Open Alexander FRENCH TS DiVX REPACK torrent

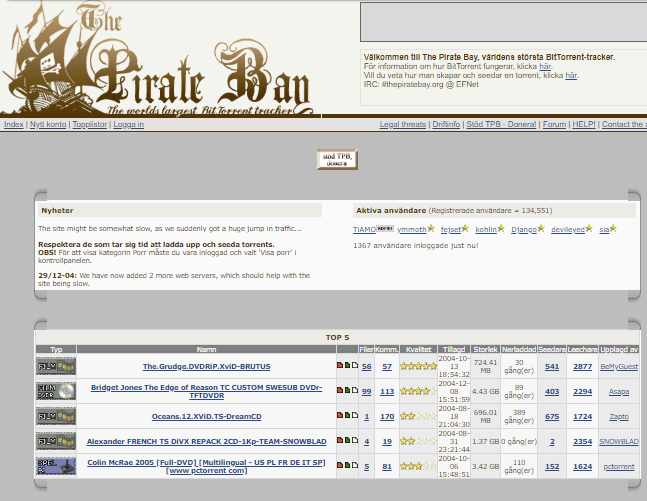coord(206,442)
